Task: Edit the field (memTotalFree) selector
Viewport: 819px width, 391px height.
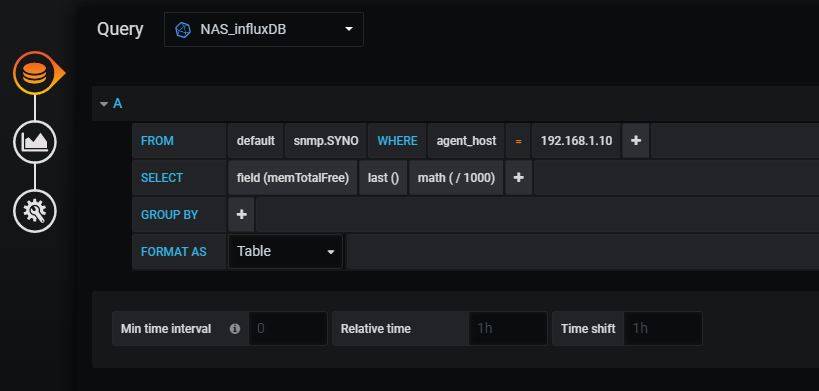Action: [x=292, y=178]
